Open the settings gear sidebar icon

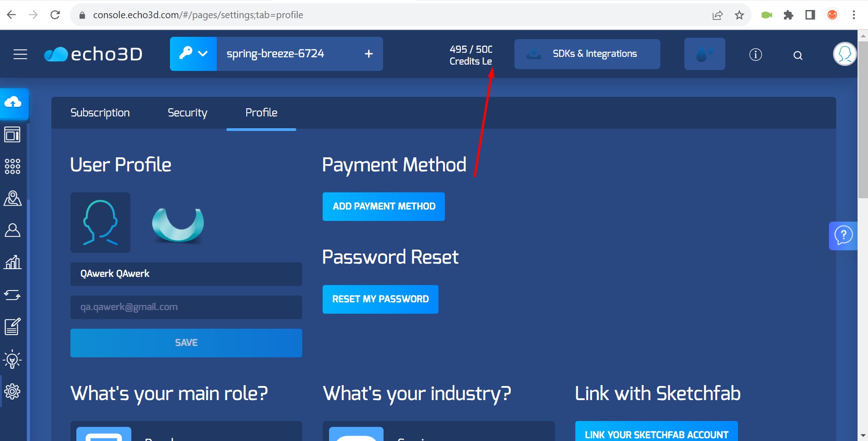tap(12, 391)
